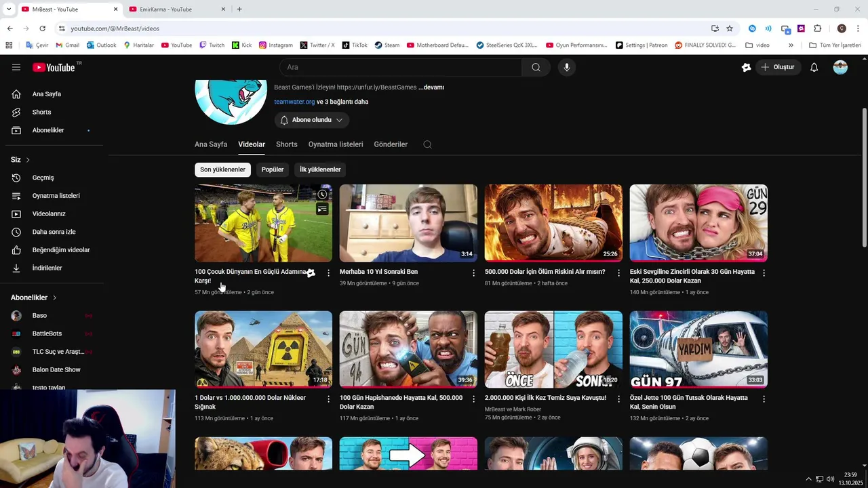Screen dimensions: 868x488
Task: Open options for 100 Gün Hapishanede video
Action: coord(473,399)
